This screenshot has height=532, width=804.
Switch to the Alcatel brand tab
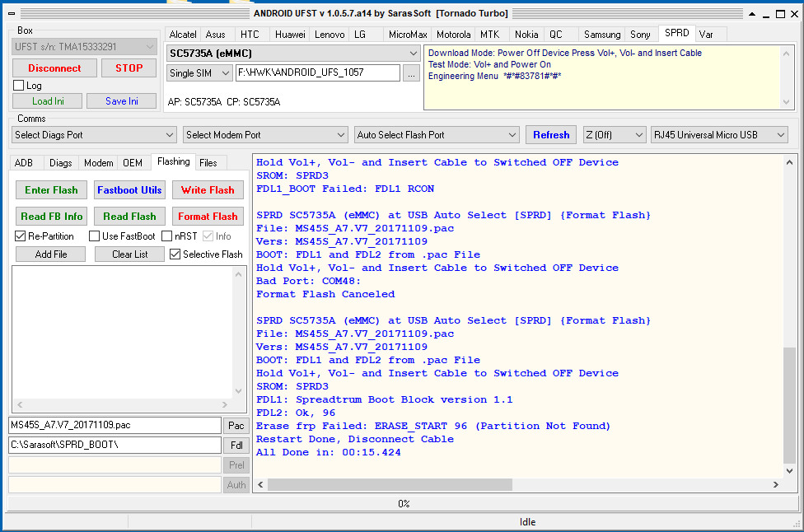pyautogui.click(x=183, y=35)
